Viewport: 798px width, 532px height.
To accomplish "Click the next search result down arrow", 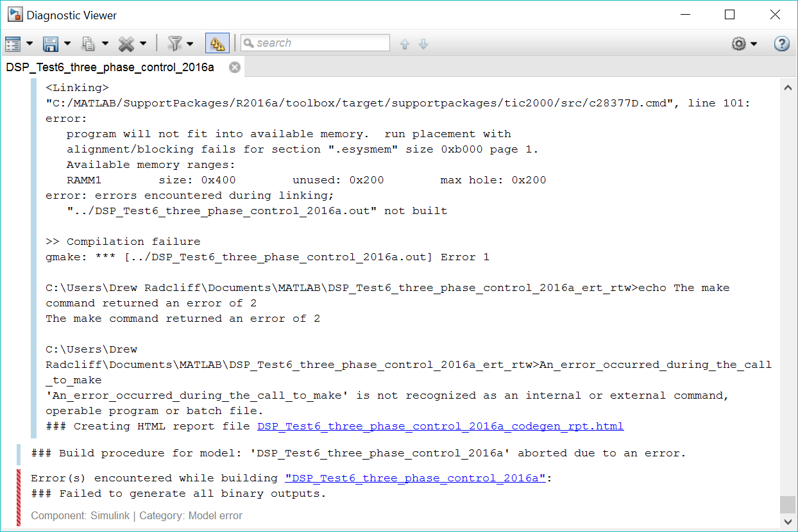I will coord(423,44).
